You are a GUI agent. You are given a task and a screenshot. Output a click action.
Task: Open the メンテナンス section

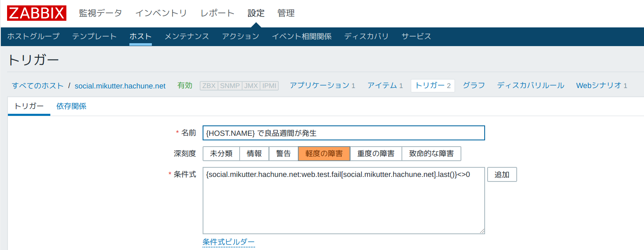[186, 36]
